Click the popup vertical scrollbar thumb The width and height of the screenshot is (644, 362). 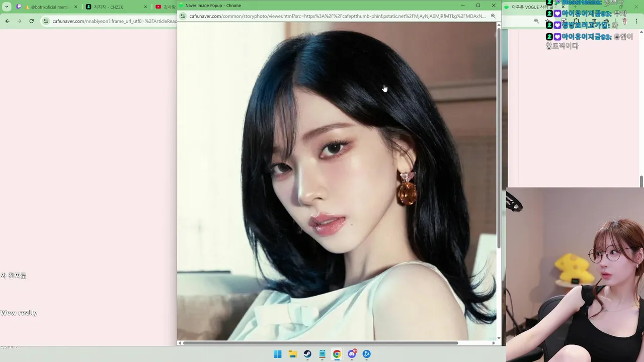click(499, 138)
